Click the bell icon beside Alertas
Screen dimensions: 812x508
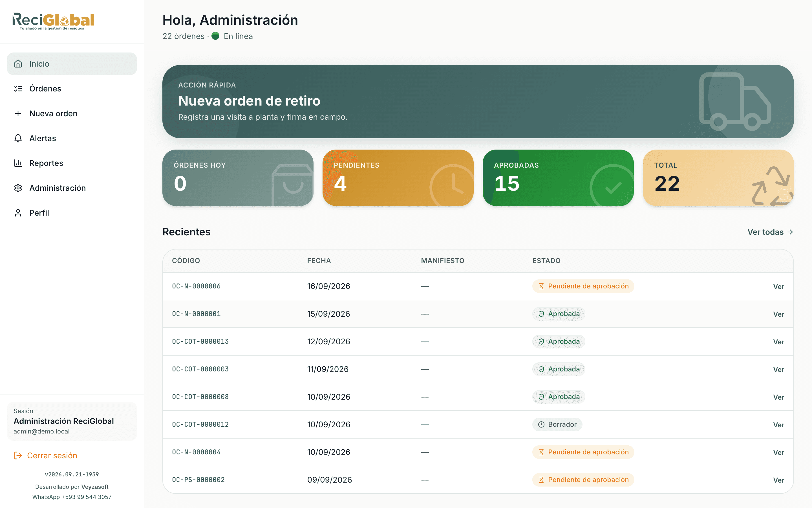(x=18, y=138)
